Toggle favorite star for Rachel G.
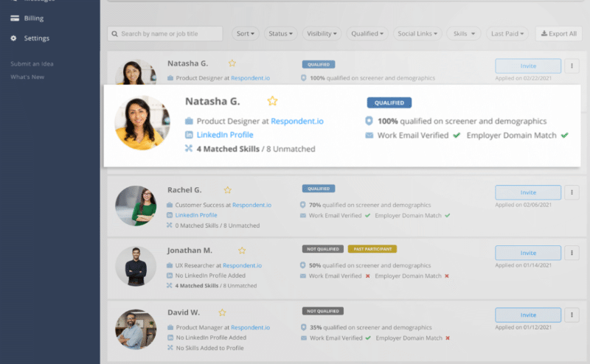This screenshot has width=590, height=364. 228,190
